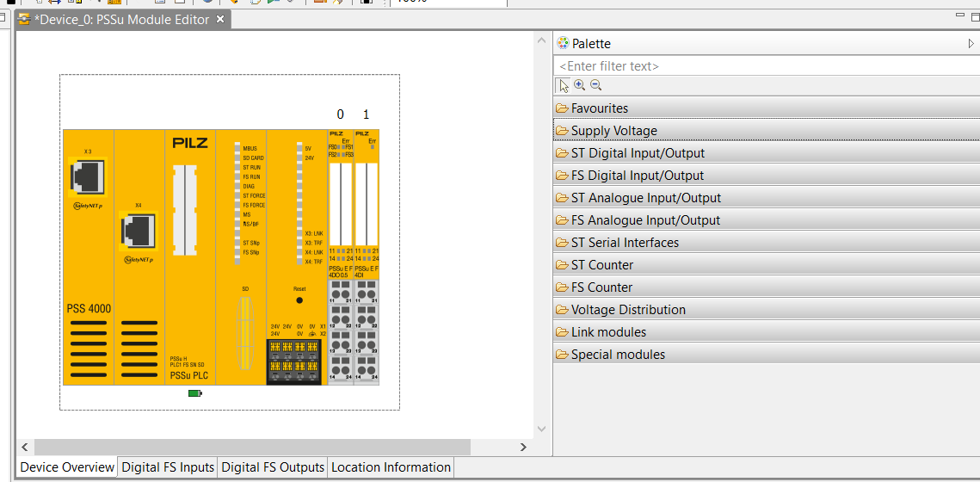Click the DIAG LED label
980x482 pixels.
pos(248,186)
